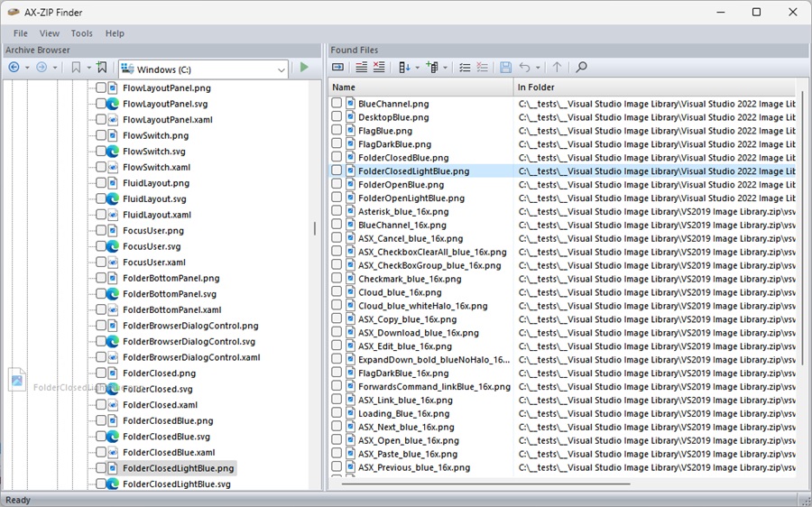The image size is (812, 507).
Task: Click the up arrow icon in Found Files toolbar
Action: 557,68
